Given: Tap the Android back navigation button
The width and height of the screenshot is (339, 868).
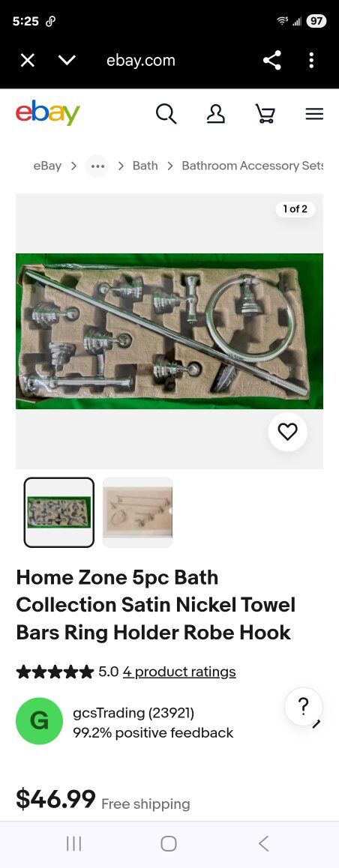Looking at the screenshot, I should coord(264,844).
